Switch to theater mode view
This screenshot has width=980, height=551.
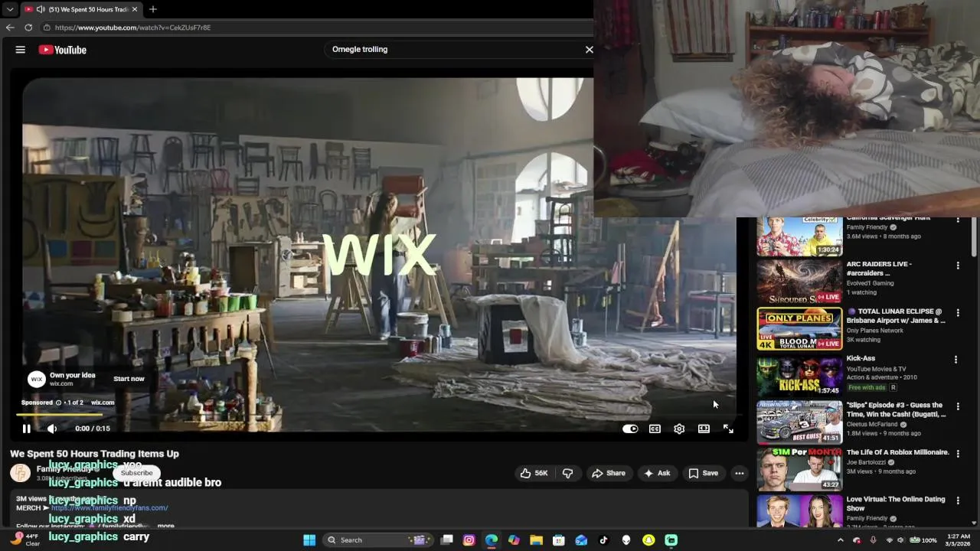[x=704, y=429]
